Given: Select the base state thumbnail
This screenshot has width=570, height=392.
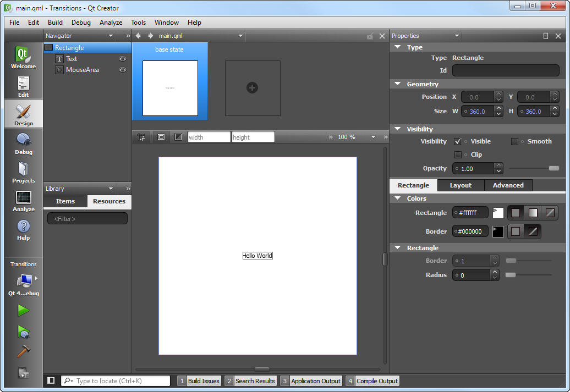Looking at the screenshot, I should (x=170, y=81).
